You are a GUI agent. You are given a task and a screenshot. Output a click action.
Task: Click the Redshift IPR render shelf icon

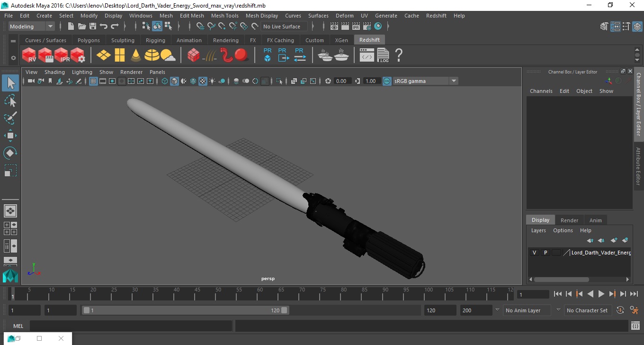[x=62, y=55]
